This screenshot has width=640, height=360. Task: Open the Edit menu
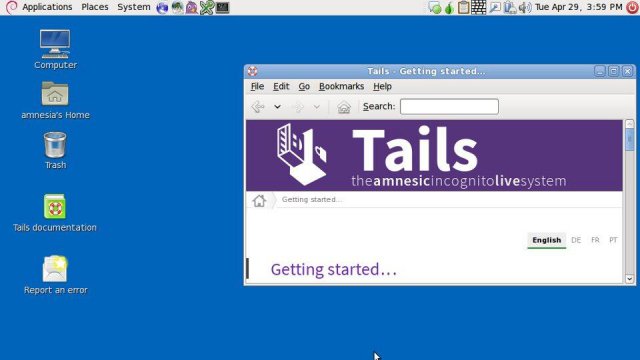pos(281,86)
